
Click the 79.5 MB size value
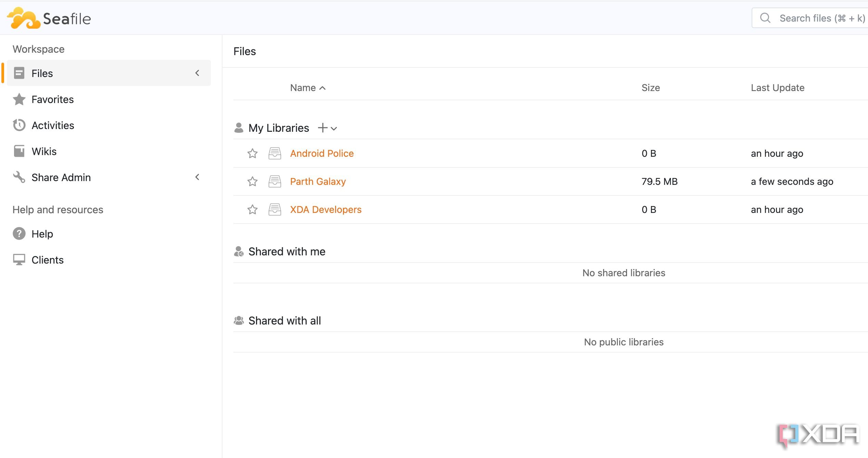click(x=659, y=181)
